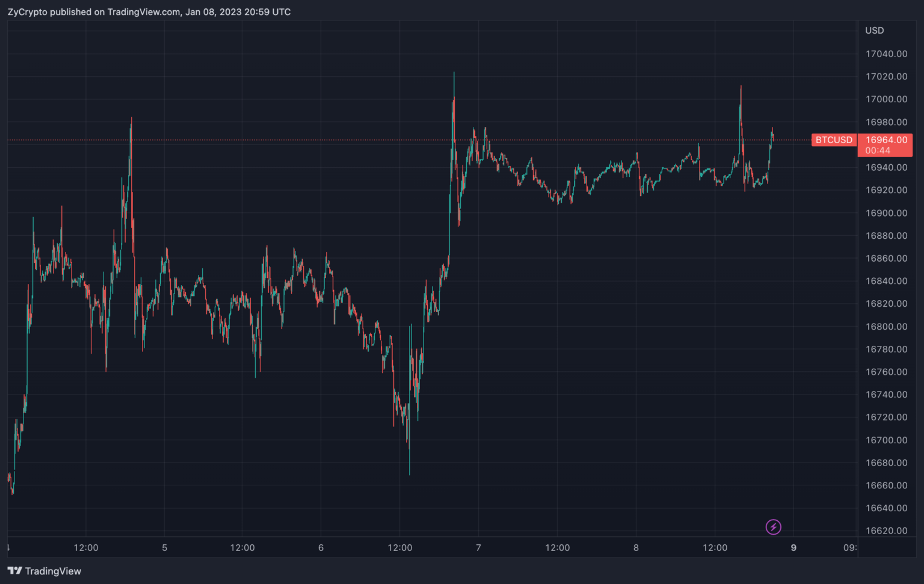Click the 16940.00 price axis label

coord(886,167)
